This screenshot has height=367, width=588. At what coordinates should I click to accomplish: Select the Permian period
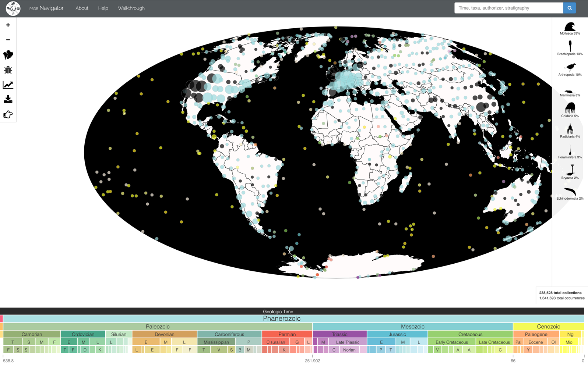pos(287,334)
